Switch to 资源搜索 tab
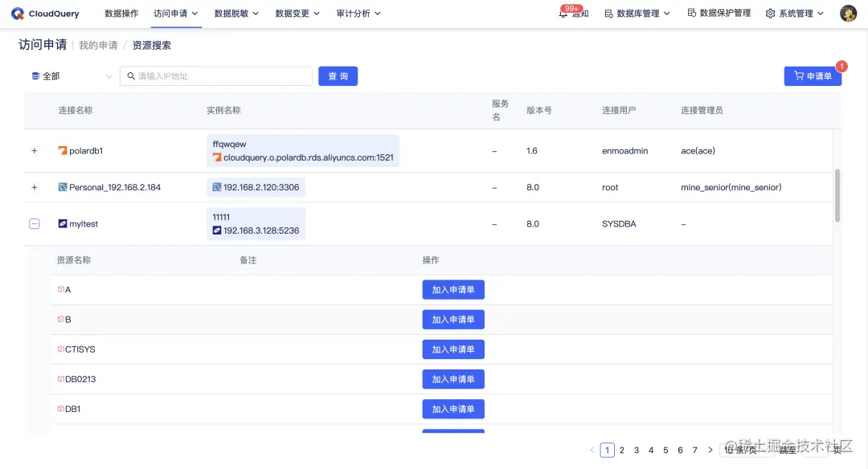Image resolution: width=868 pixels, height=469 pixels. coord(152,45)
